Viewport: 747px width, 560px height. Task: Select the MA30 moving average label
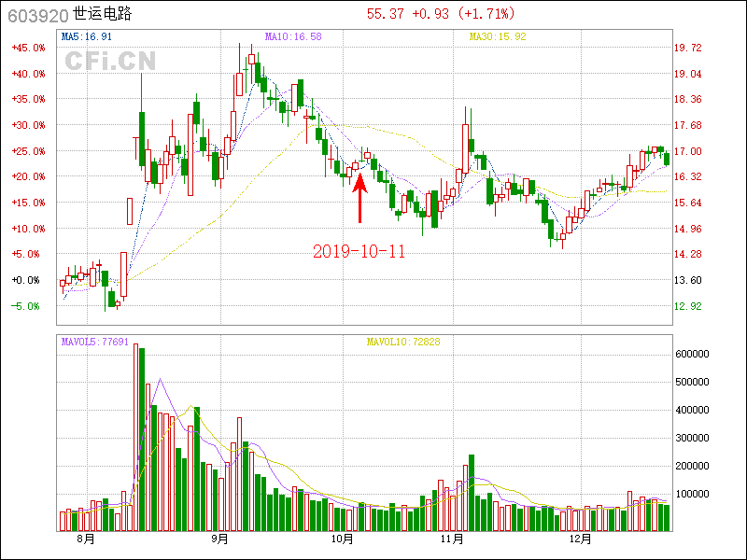pos(497,37)
